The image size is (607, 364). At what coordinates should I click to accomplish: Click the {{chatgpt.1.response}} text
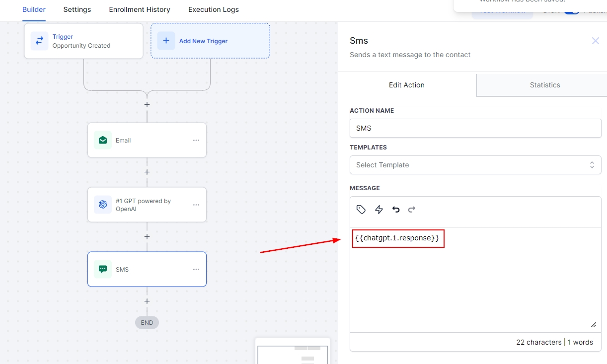pos(397,238)
